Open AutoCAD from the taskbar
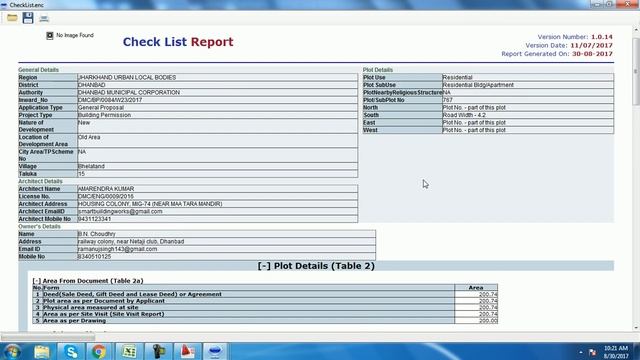Viewport: 640px width, 360px height. click(x=187, y=351)
